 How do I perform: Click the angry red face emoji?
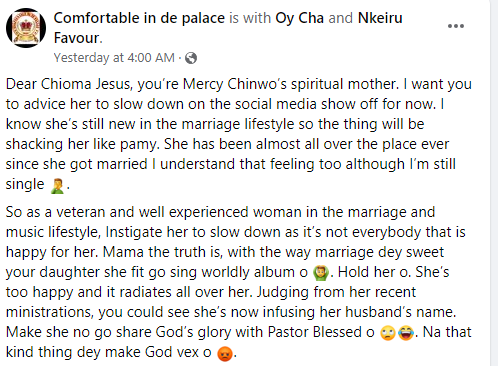[225, 354]
